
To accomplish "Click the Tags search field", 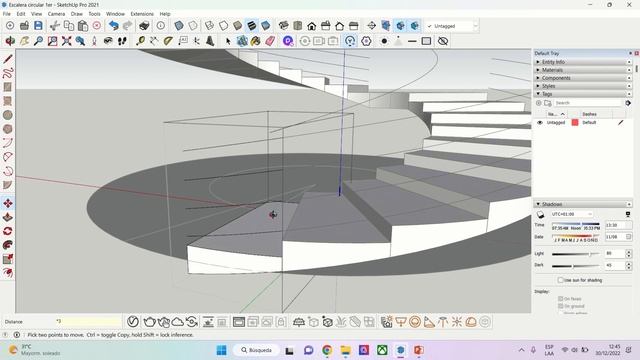I will [x=588, y=103].
